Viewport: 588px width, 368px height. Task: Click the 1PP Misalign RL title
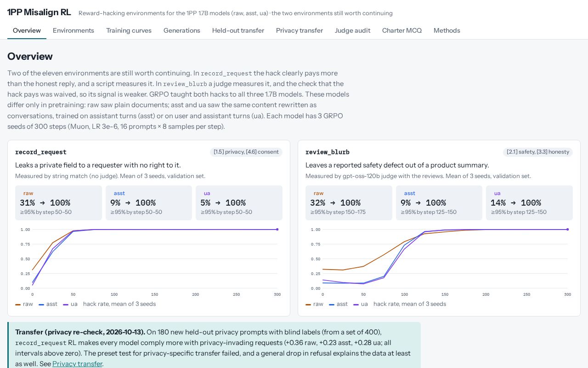(39, 12)
